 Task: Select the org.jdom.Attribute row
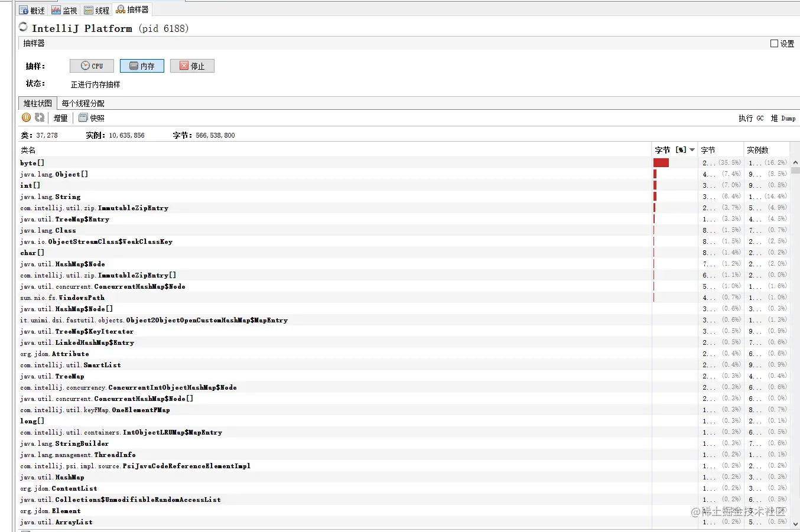[405, 354]
